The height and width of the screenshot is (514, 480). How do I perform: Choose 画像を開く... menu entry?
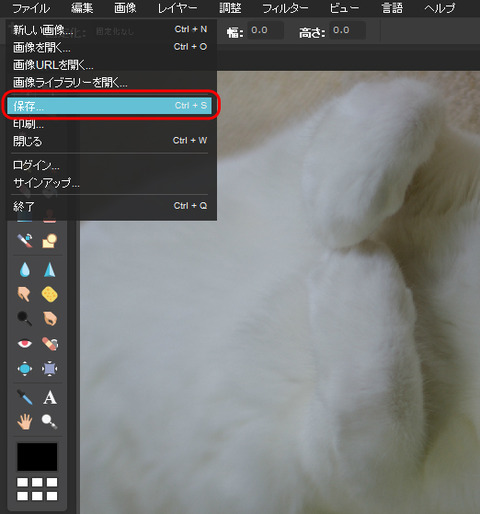110,47
